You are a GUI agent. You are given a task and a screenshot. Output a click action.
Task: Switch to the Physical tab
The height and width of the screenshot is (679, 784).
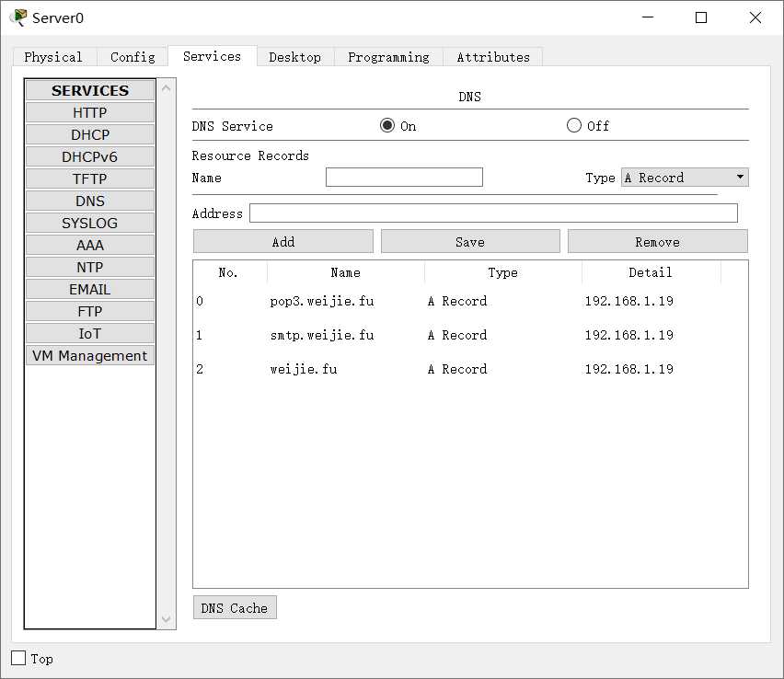click(x=53, y=57)
